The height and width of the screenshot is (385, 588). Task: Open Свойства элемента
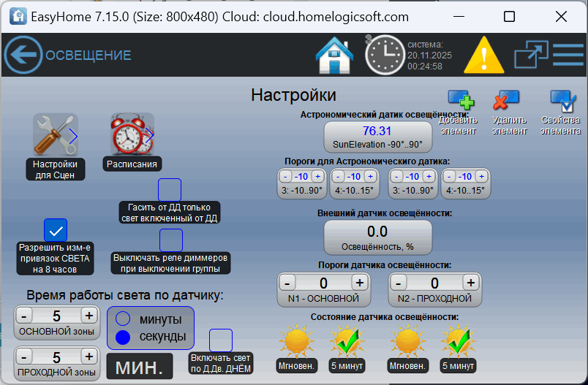[562, 100]
